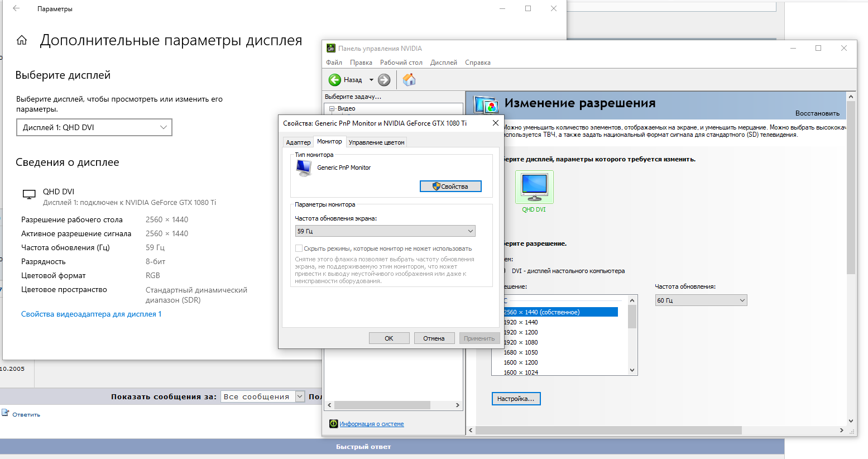Confirm the dialog with OK
Viewport: 868px width, 459px height.
click(389, 338)
